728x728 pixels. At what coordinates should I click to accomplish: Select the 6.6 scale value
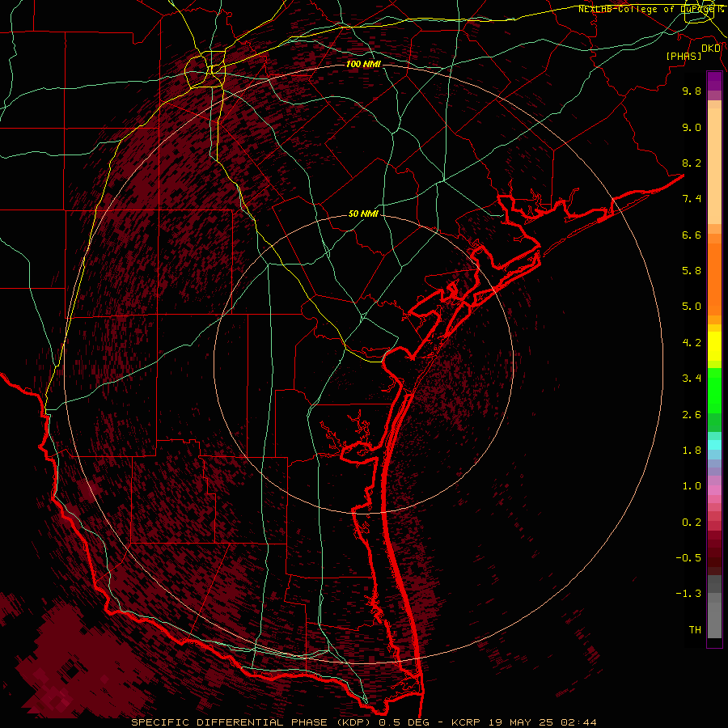pos(692,235)
